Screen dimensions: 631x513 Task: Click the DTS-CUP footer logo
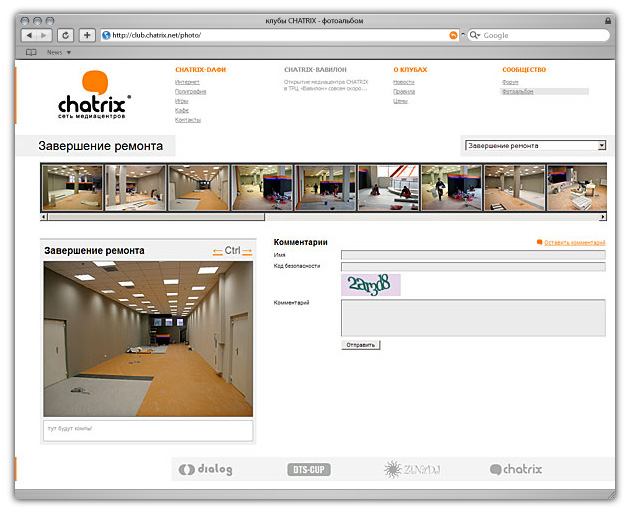[x=309, y=470]
